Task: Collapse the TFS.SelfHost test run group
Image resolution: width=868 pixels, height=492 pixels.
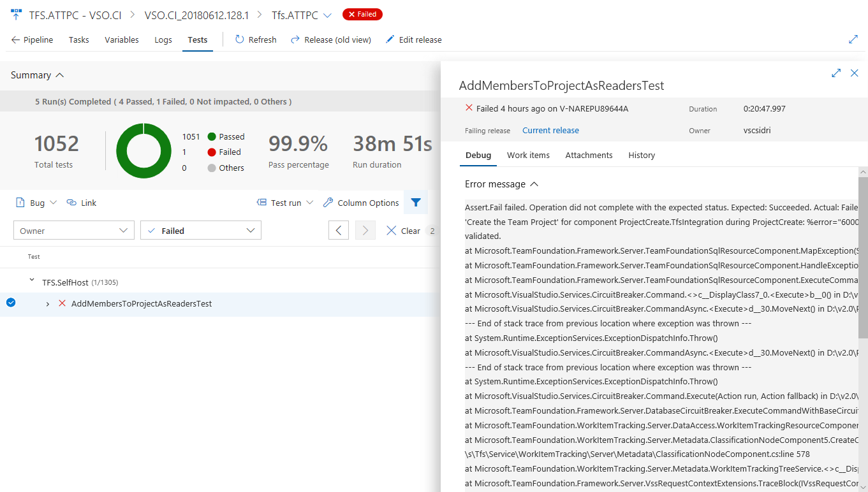Action: click(32, 282)
